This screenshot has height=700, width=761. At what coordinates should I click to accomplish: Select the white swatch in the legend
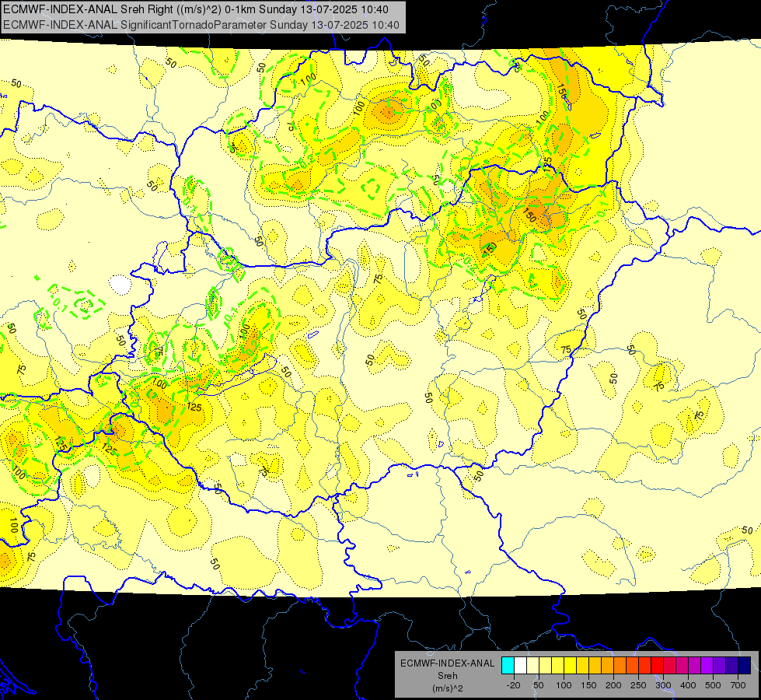[520, 666]
